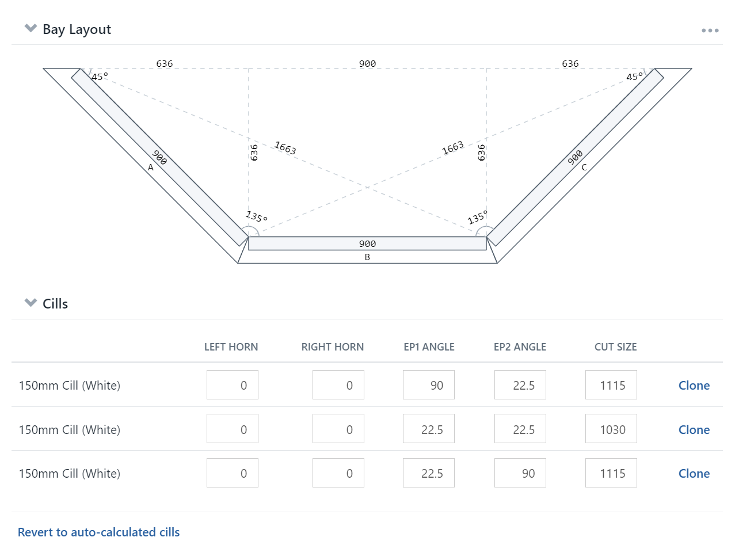Click the top 900 width dimension label
Image resolution: width=735 pixels, height=560 pixels.
point(367,64)
